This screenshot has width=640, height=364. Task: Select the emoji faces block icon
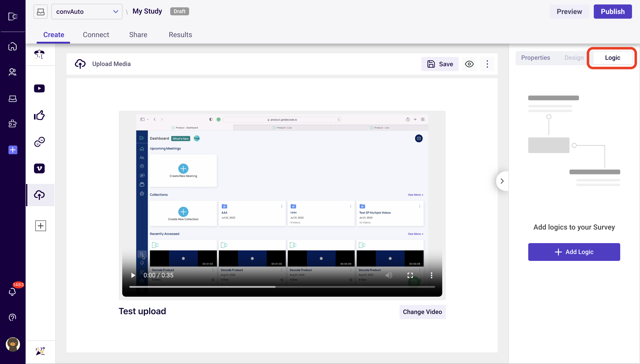point(40,142)
